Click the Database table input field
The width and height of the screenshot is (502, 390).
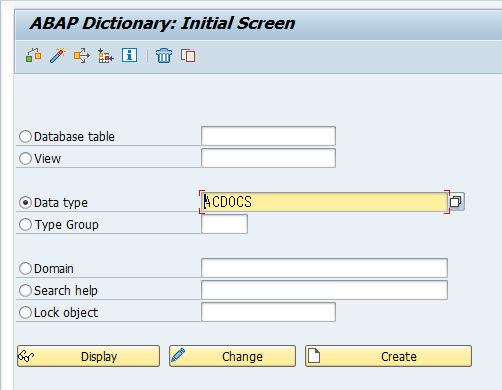point(268,136)
